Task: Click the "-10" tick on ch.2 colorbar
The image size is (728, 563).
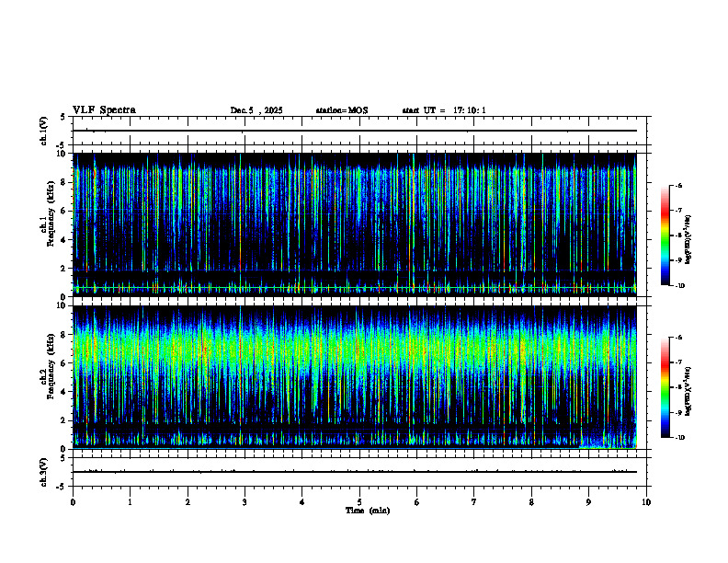Action: [x=679, y=438]
